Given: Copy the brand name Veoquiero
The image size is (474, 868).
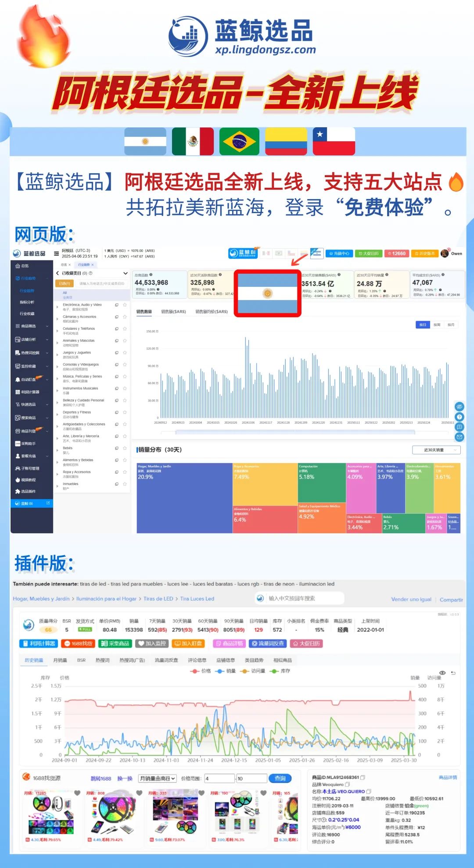Looking at the screenshot, I should 348,785.
